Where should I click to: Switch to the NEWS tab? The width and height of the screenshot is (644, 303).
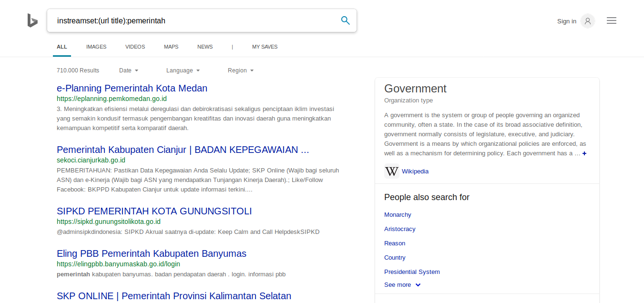pos(205,47)
